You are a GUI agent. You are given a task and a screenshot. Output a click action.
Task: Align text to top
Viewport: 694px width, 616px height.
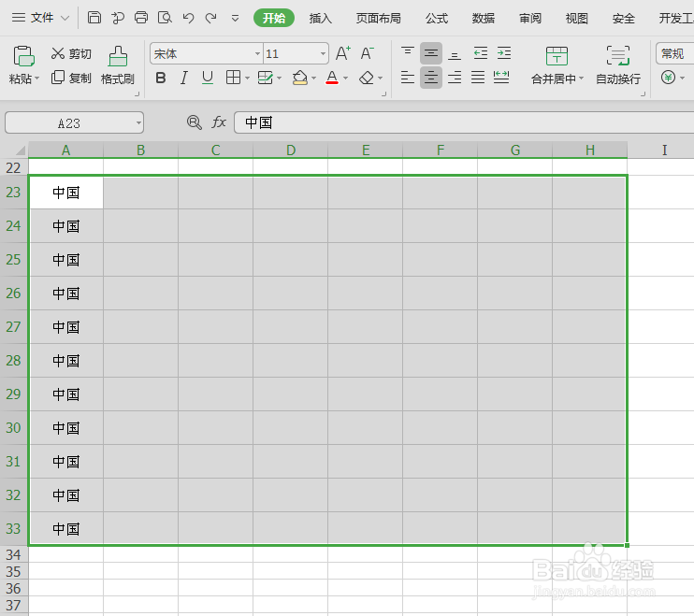(x=408, y=53)
